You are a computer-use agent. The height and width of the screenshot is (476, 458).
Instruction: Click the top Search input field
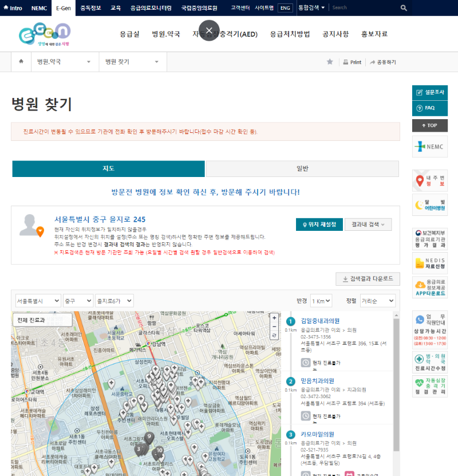pos(364,7)
